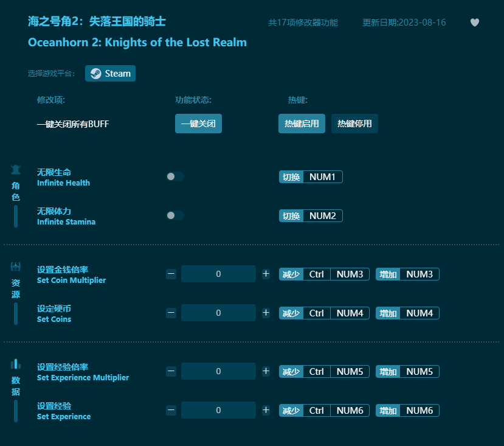Open the 切换 NUM2 hotkey selector
The width and height of the screenshot is (504, 446).
pyautogui.click(x=311, y=215)
